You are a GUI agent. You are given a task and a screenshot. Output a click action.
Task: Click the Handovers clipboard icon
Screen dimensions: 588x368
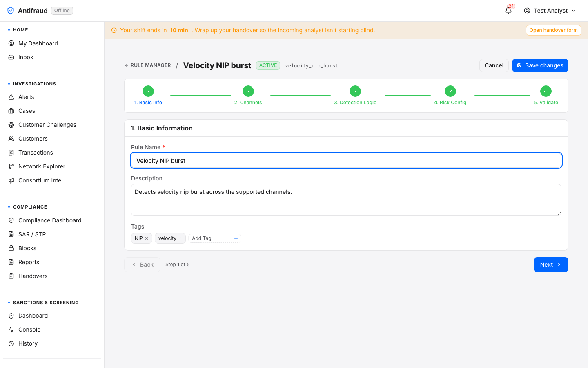click(11, 276)
